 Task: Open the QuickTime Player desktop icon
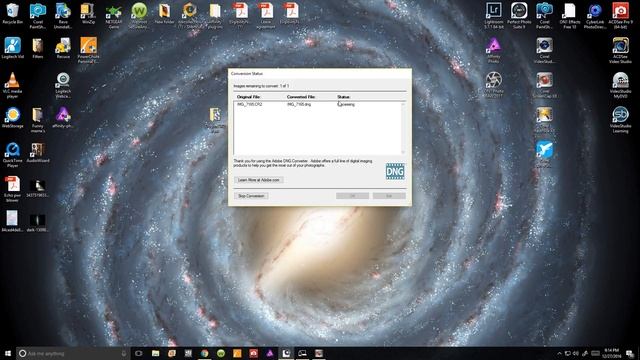tap(12, 154)
